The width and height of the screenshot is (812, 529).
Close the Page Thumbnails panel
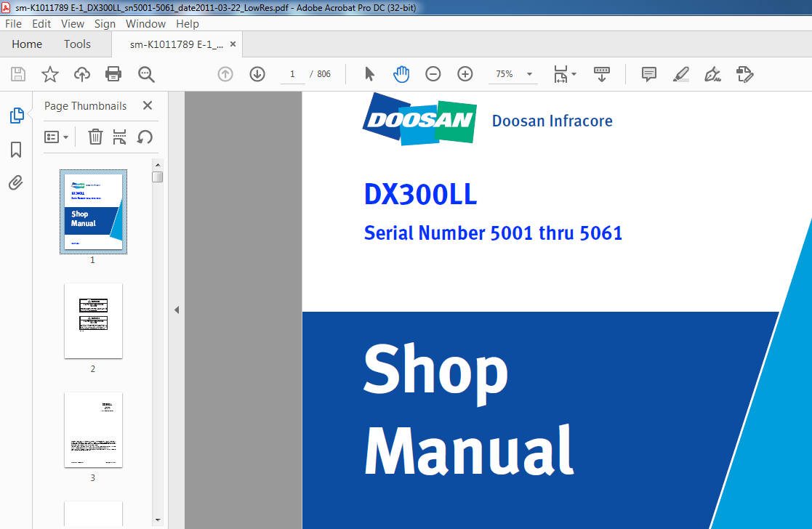[148, 105]
